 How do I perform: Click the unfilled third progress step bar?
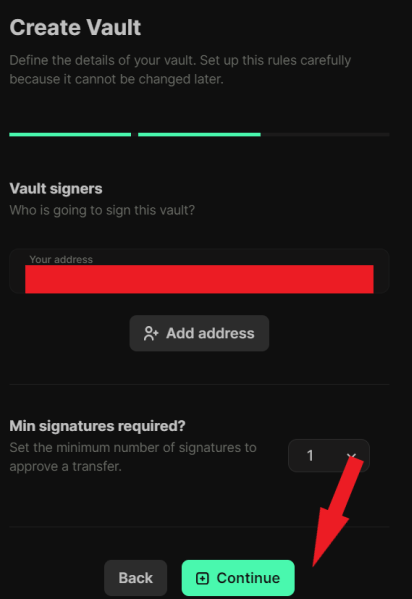click(x=325, y=134)
